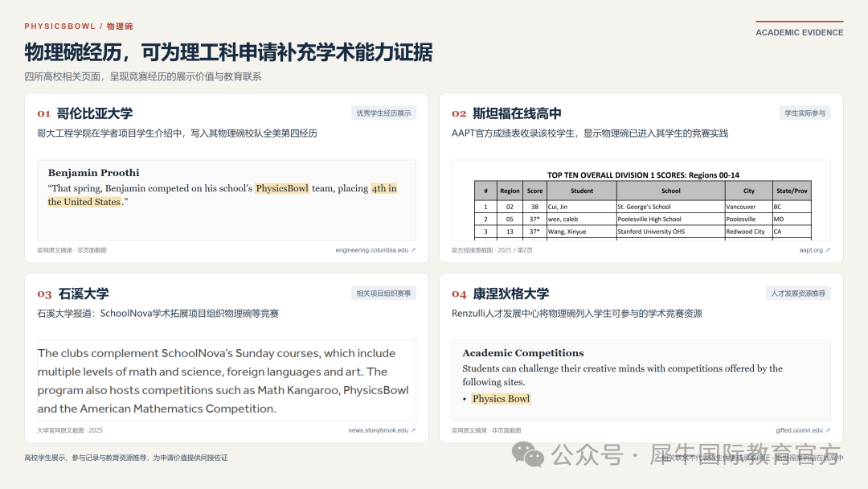Click the bottom note 高校学生展示、参与记录与教育资源推荐
868x489 pixels.
pyautogui.click(x=126, y=458)
